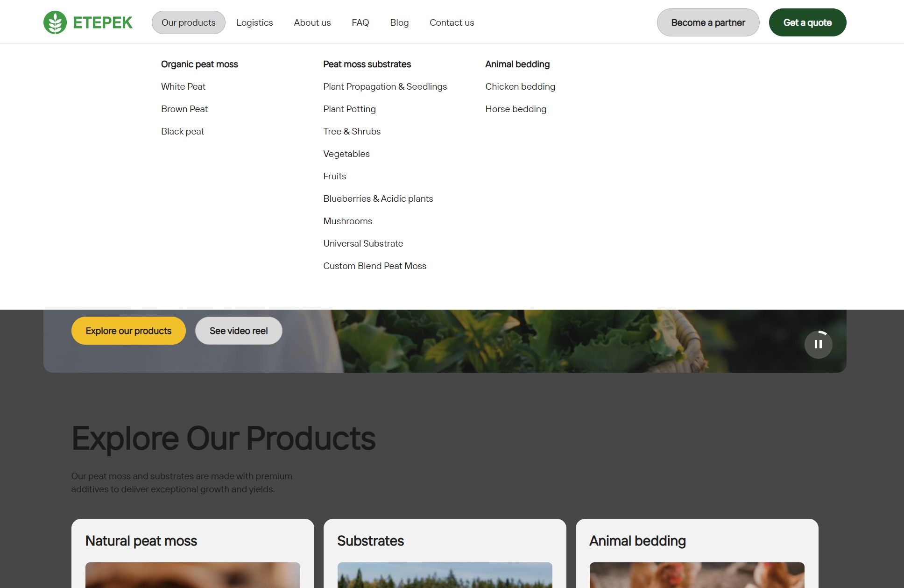
Task: Open Plant Propagation & Seedlings substrate
Action: click(x=385, y=86)
